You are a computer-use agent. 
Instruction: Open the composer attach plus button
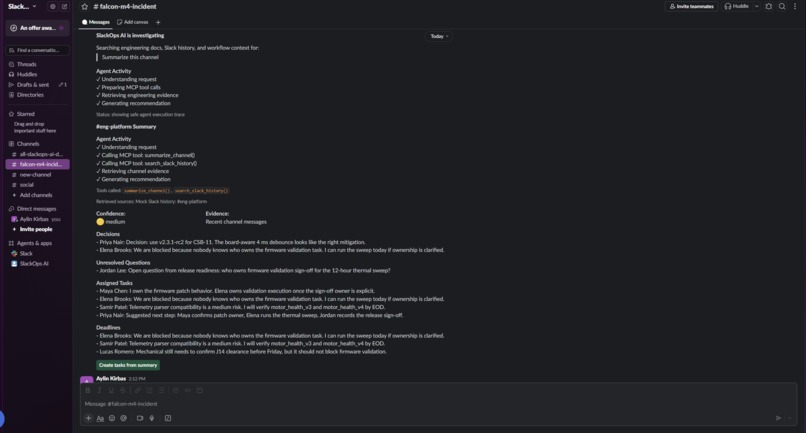coord(88,418)
